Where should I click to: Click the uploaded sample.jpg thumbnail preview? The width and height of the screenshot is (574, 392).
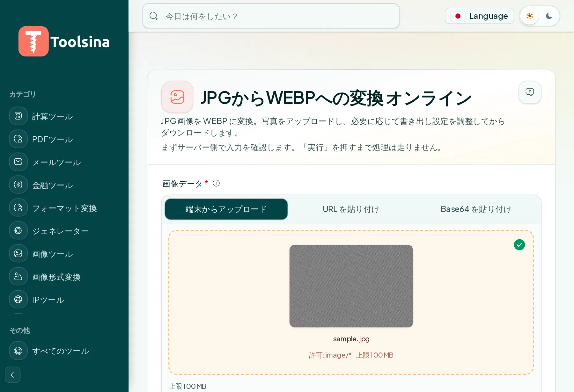pos(351,286)
